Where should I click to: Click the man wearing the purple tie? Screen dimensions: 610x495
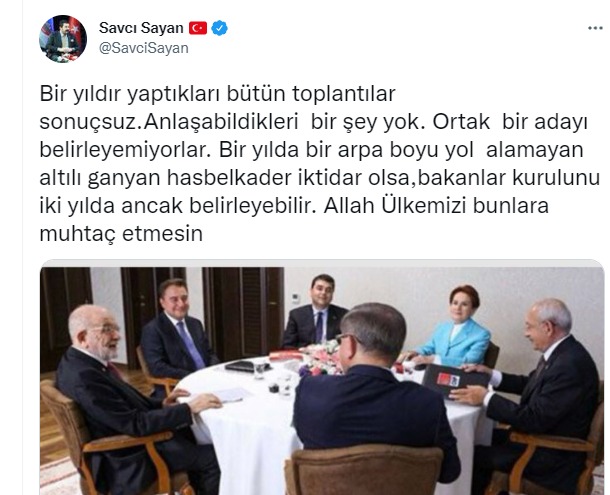point(178,330)
